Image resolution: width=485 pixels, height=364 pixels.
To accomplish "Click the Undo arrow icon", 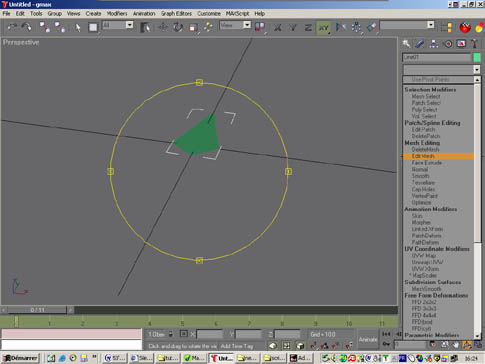I will 12,26.
